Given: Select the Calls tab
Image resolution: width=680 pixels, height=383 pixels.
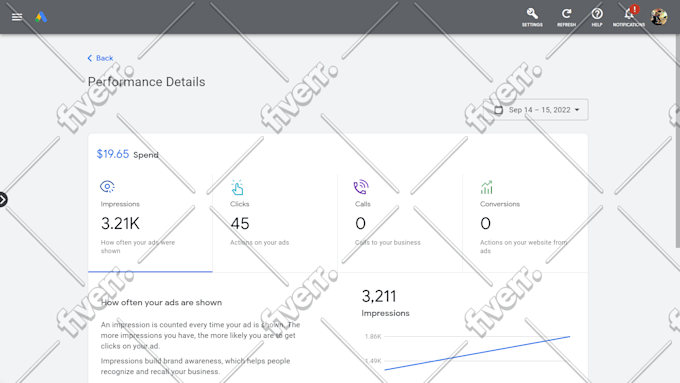Looking at the screenshot, I should [x=400, y=223].
